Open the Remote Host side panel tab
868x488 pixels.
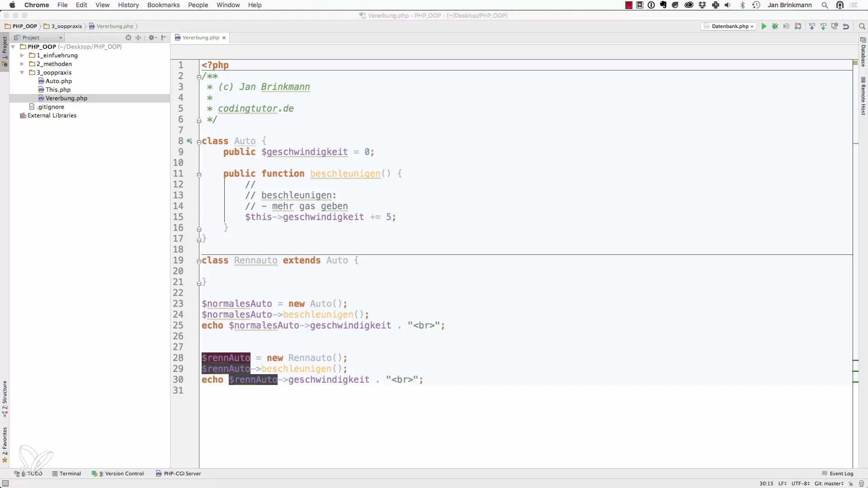863,96
